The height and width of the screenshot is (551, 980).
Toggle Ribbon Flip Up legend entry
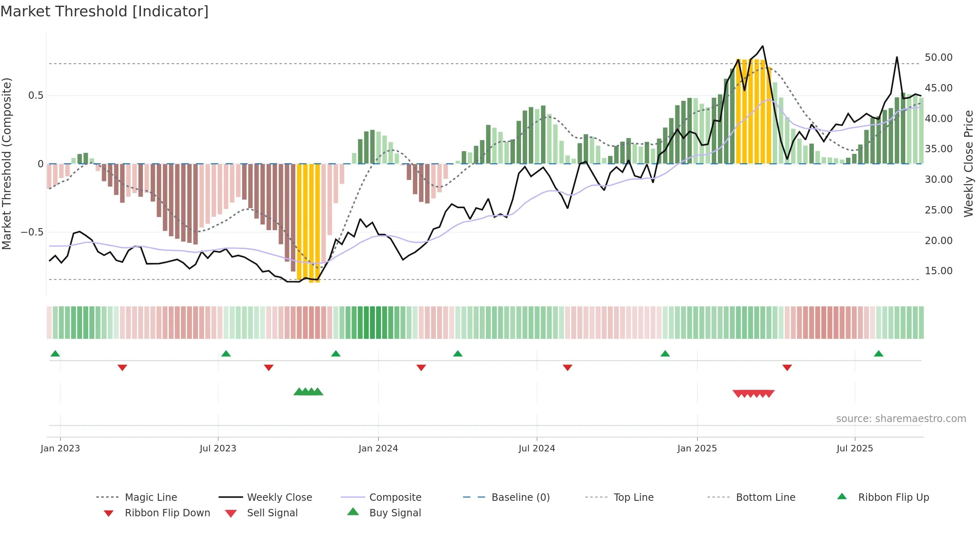883,497
